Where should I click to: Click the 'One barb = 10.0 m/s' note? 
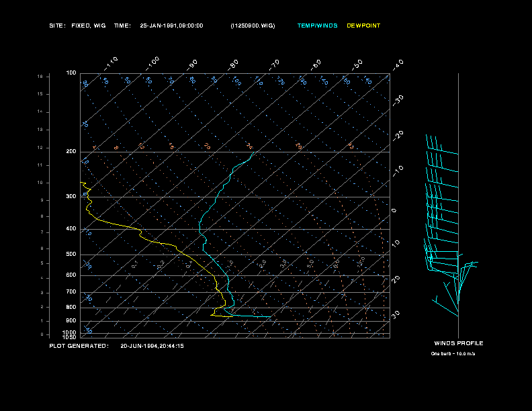[x=453, y=354]
